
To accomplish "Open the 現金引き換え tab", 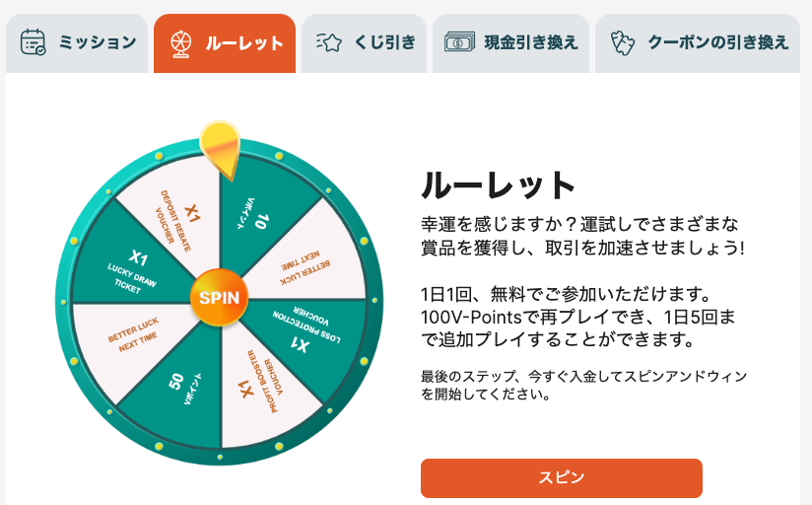I will (510, 43).
